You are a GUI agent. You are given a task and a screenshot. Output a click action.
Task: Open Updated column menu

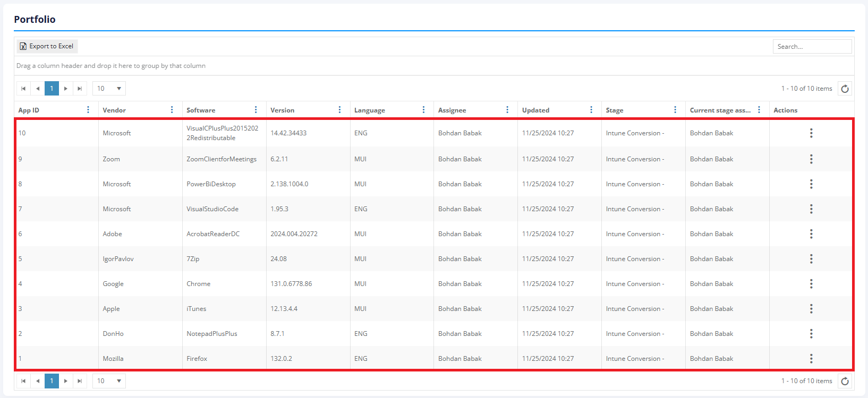pyautogui.click(x=591, y=110)
